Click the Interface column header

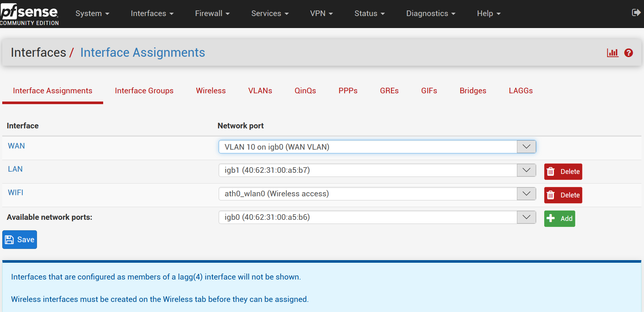point(23,126)
